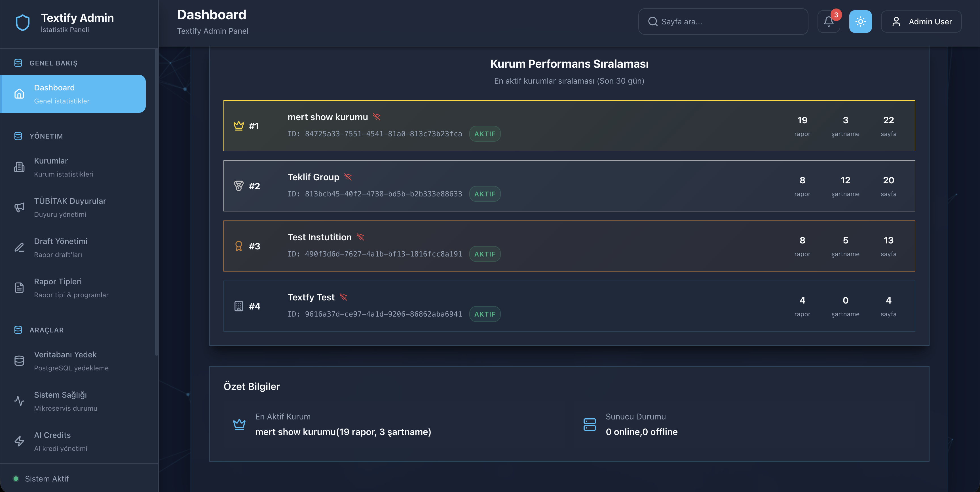
Task: Click the AI Credits lightning icon
Action: (19, 442)
